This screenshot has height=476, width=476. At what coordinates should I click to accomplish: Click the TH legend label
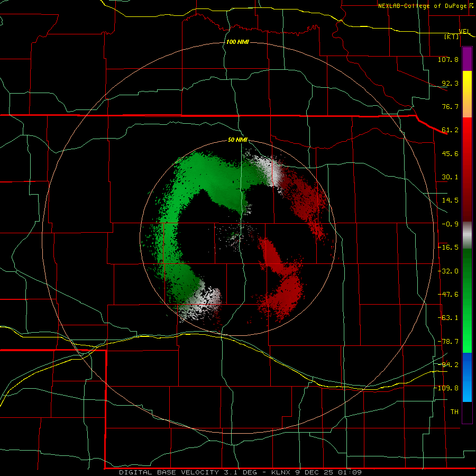(454, 412)
